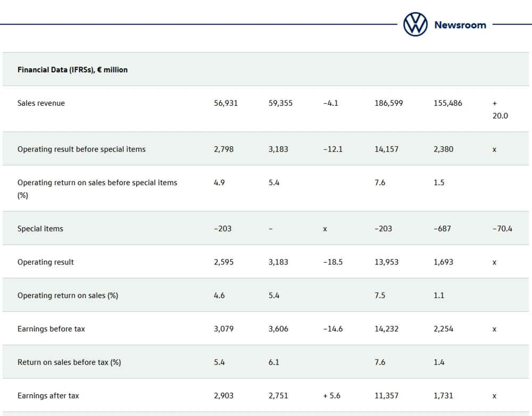Select the 186,599 sales revenue figure
This screenshot has width=532, height=416.
tap(388, 103)
